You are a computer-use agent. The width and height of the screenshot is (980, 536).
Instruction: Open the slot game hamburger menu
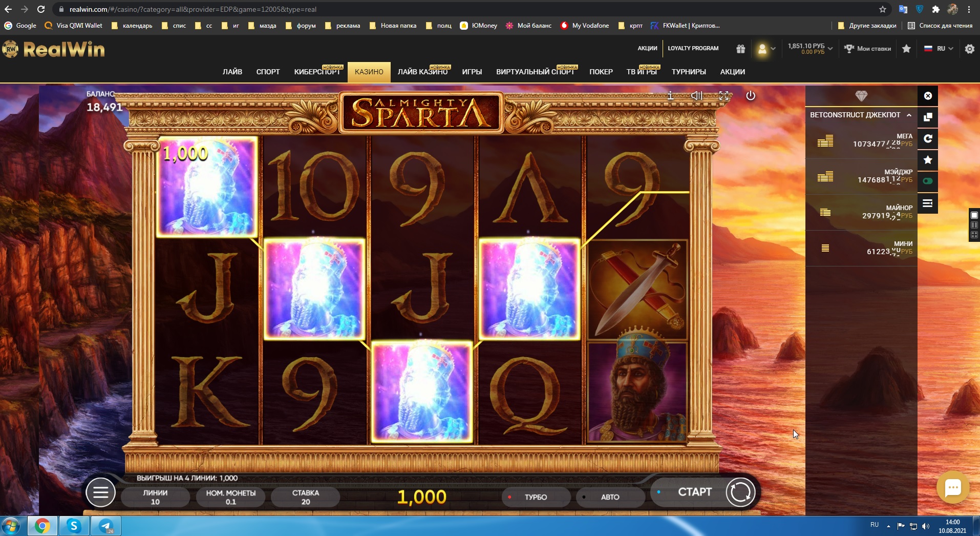100,492
